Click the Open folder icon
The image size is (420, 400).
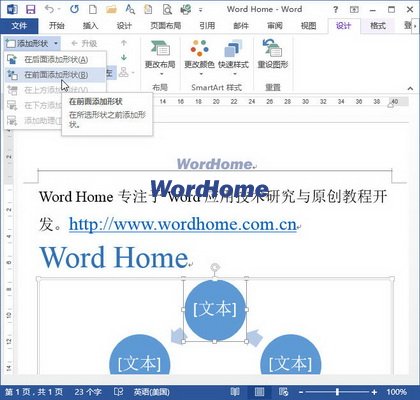point(111,10)
